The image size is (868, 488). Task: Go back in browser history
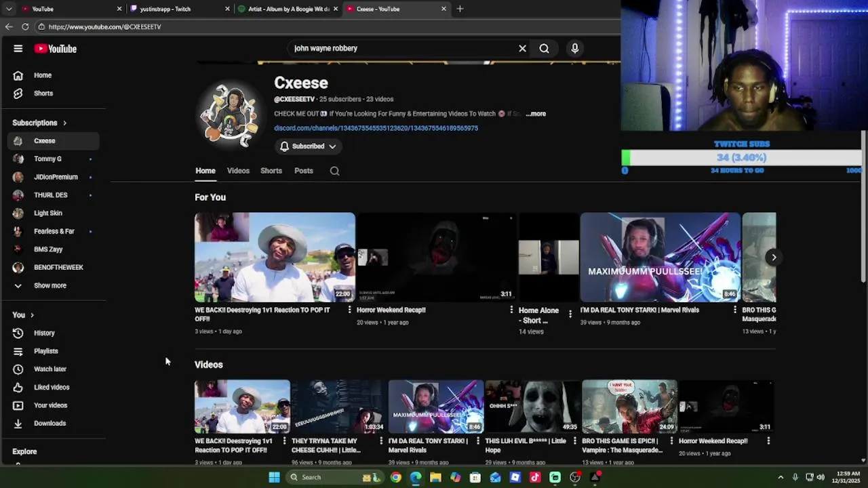click(8, 26)
